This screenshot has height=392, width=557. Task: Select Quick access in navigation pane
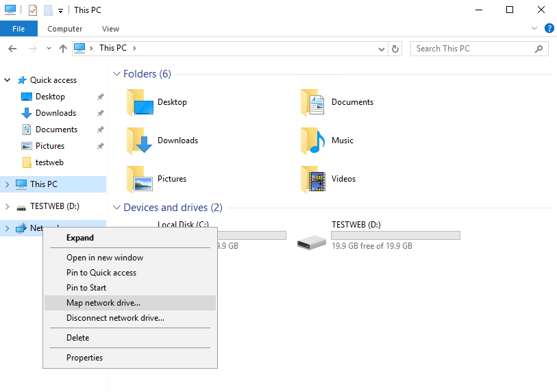pos(53,80)
